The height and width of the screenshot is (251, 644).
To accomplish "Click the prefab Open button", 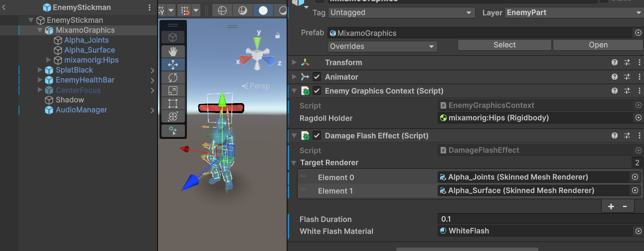I will [598, 45].
